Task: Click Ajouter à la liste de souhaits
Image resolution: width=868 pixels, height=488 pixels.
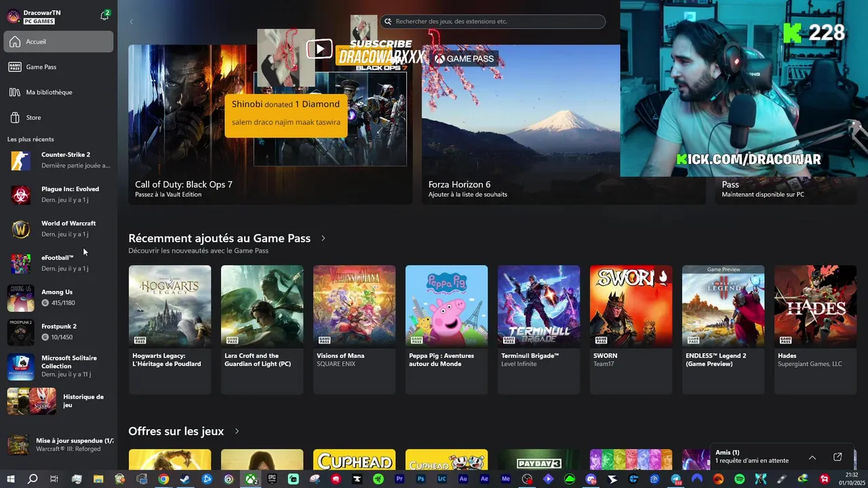Action: pos(468,195)
